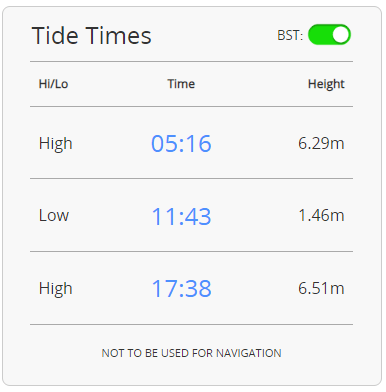The width and height of the screenshot is (386, 392).
Task: Click the Tide Times heading
Action: point(92,35)
